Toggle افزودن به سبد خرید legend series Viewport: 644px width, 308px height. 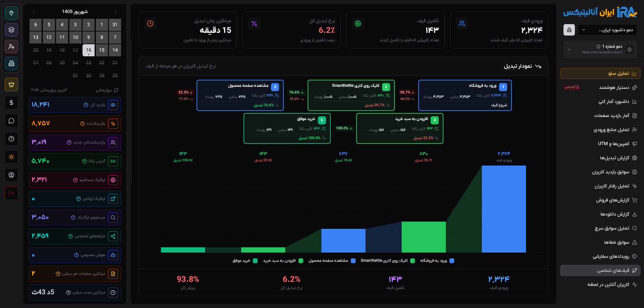coord(283,261)
